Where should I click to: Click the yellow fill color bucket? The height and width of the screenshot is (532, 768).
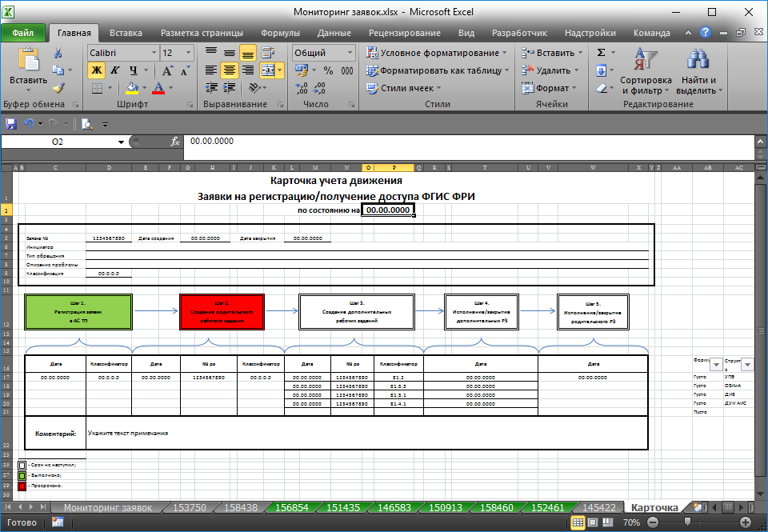pos(133,88)
